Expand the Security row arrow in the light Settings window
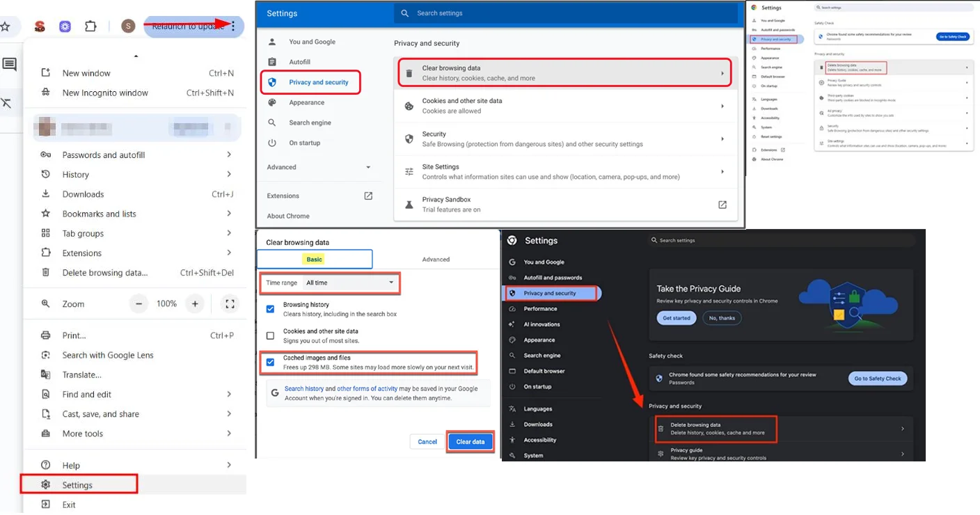Viewport: 980px width, 515px height. (x=722, y=139)
